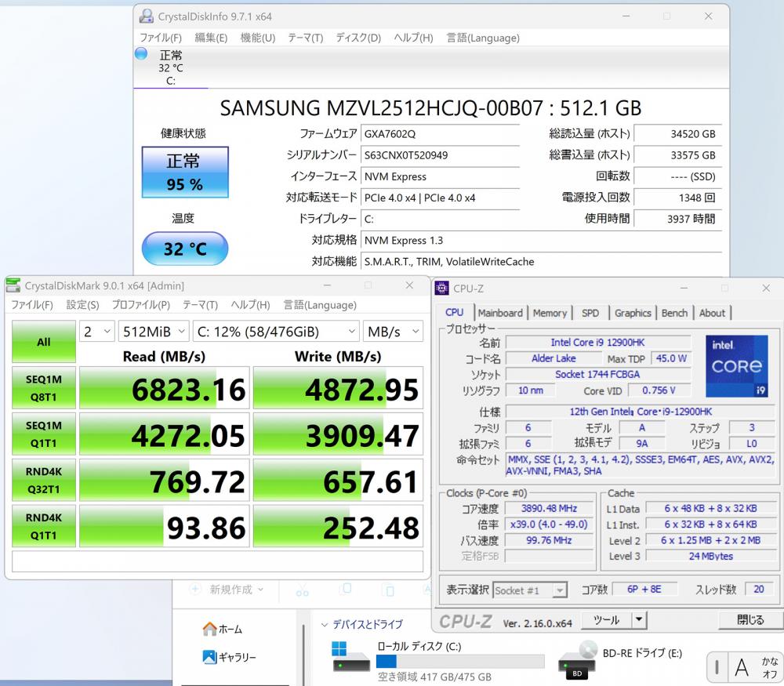Start all benchmarks with the All button

(x=43, y=342)
